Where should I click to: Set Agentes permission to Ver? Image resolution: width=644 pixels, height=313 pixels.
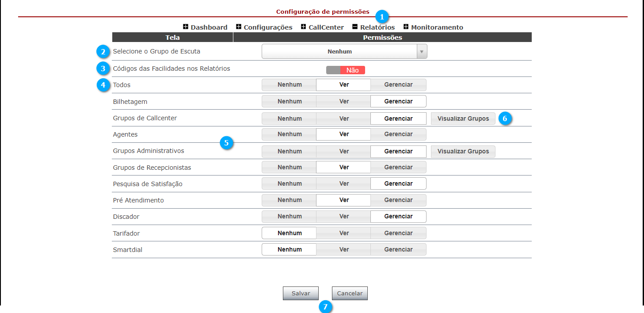point(344,134)
